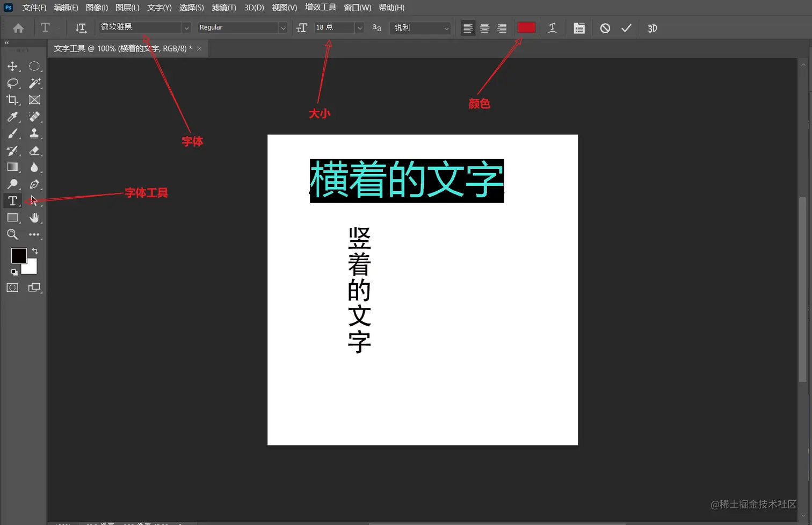Click the font family field 微软雅黑
This screenshot has width=812, height=525.
[x=141, y=27]
